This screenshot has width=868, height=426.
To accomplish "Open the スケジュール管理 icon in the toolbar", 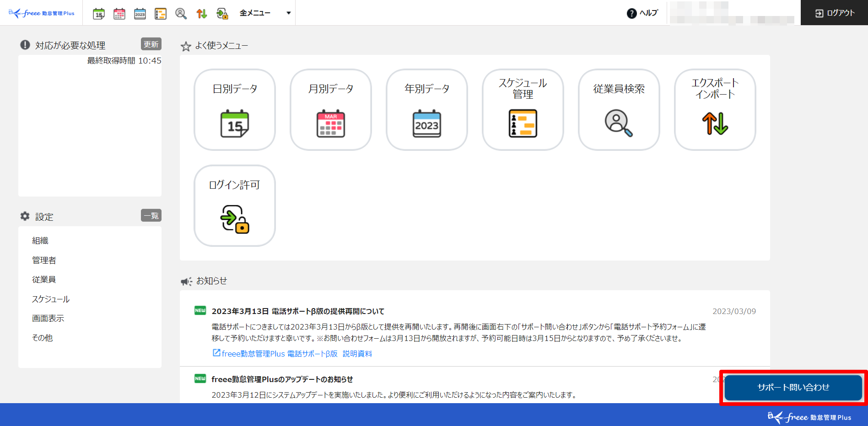I will (x=160, y=13).
